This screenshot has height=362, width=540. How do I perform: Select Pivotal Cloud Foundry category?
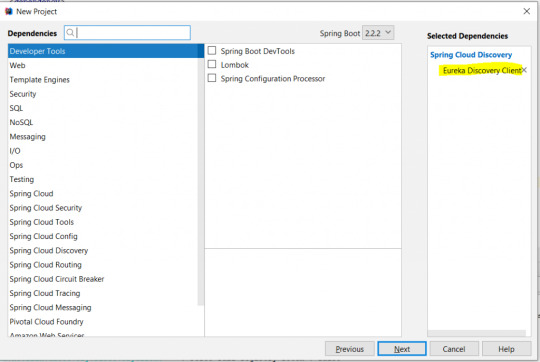(103, 322)
